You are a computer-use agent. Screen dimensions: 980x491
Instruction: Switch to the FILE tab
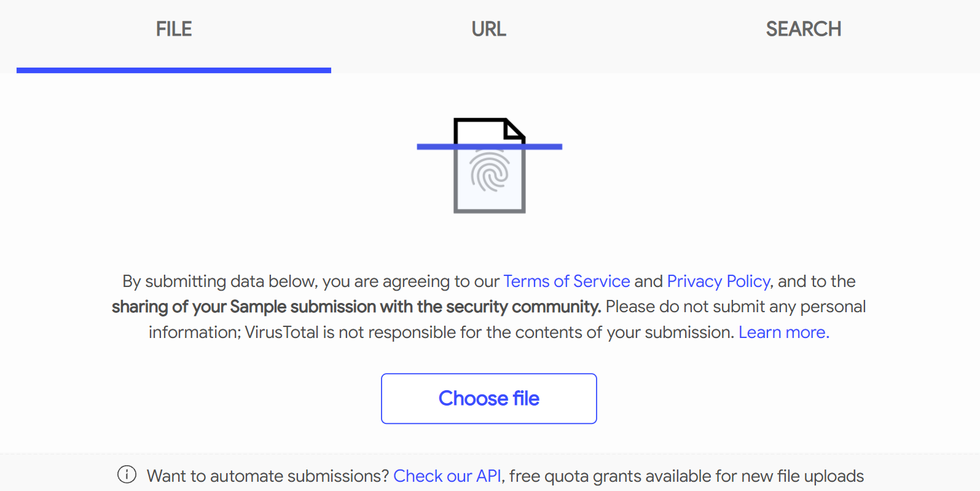pyautogui.click(x=174, y=29)
